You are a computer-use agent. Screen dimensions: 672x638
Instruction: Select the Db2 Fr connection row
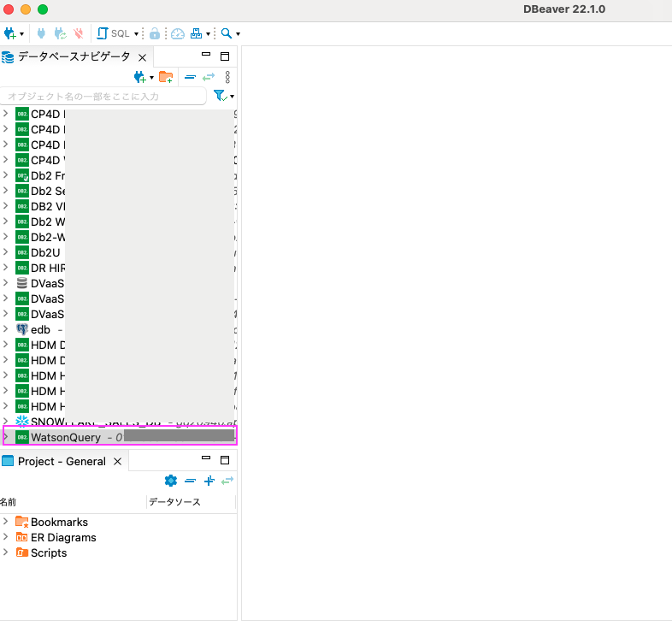(x=119, y=176)
